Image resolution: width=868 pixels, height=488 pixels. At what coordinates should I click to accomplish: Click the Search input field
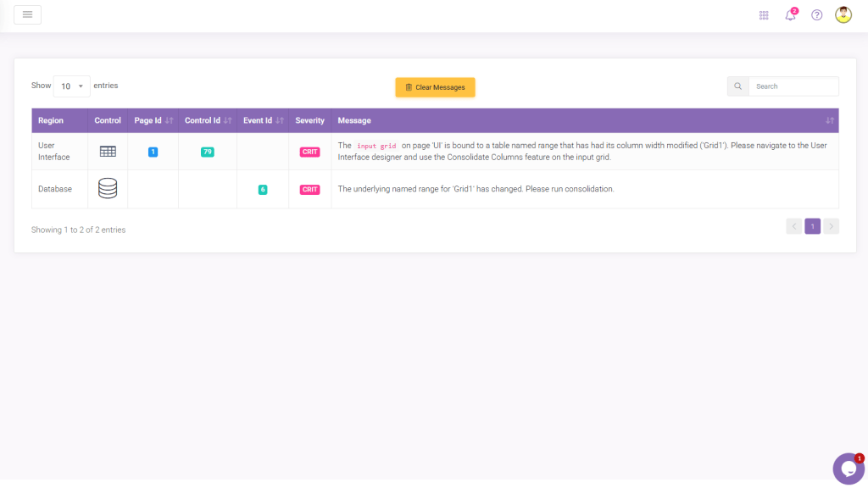793,86
